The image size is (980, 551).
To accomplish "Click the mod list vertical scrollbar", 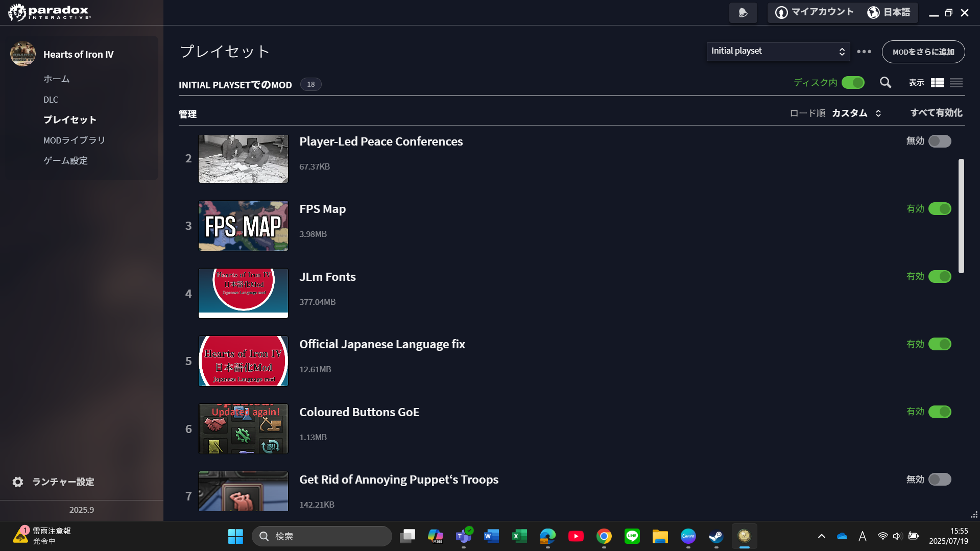I will pos(961,216).
